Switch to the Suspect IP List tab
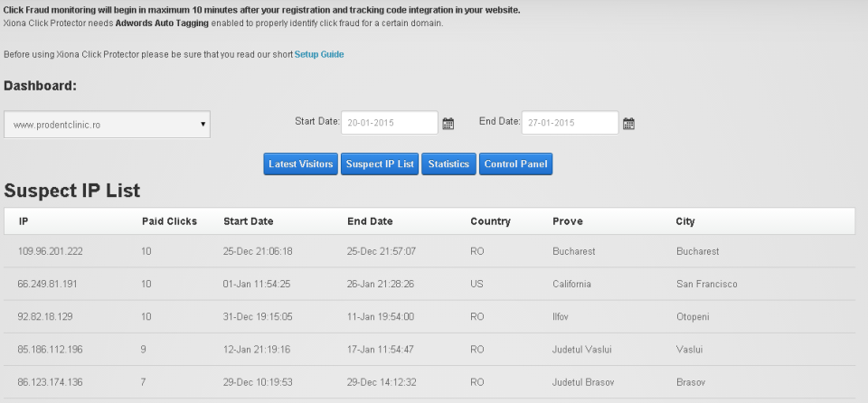This screenshot has height=403, width=868. coord(380,164)
